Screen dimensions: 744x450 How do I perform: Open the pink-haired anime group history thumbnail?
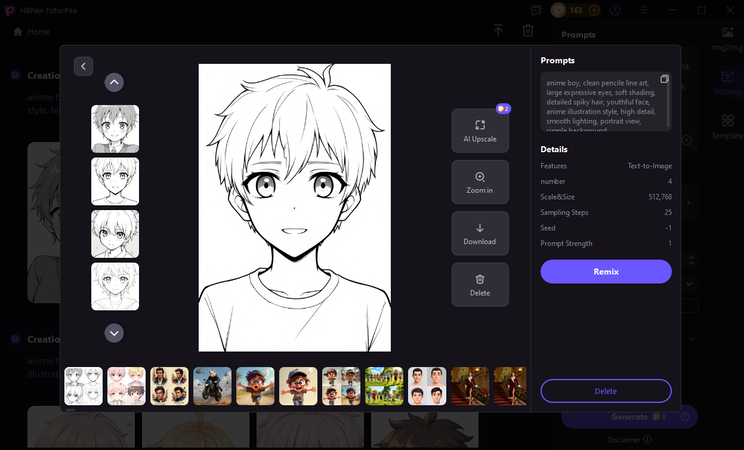(x=126, y=386)
